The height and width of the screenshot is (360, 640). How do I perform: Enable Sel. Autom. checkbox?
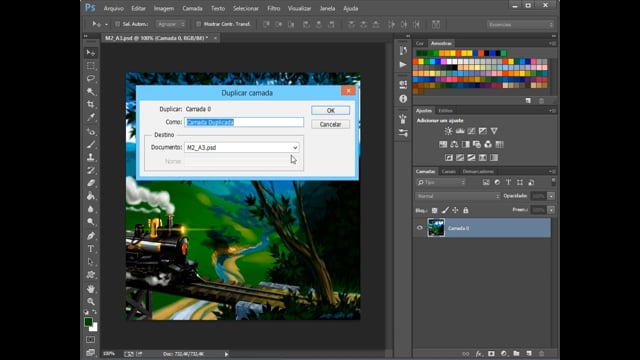[x=118, y=24]
